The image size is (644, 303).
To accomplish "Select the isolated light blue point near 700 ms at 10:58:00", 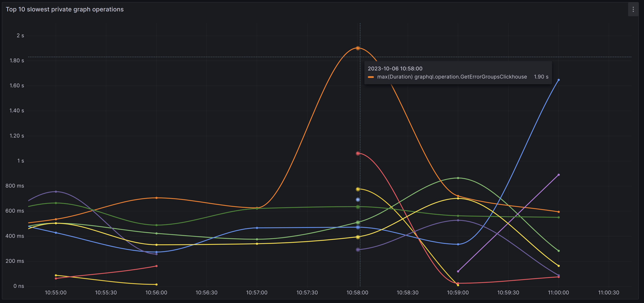I will 358,199.
